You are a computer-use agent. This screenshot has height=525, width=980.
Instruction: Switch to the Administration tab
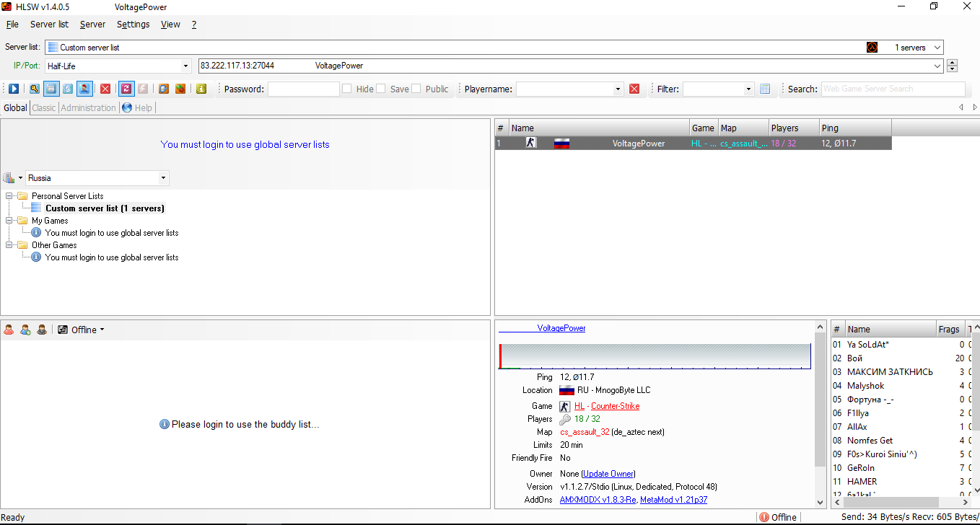coord(88,107)
